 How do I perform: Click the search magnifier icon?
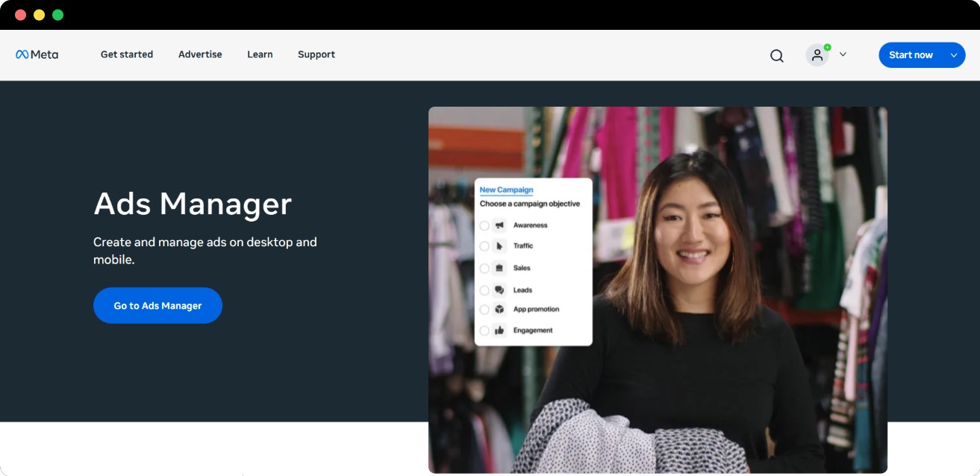777,55
